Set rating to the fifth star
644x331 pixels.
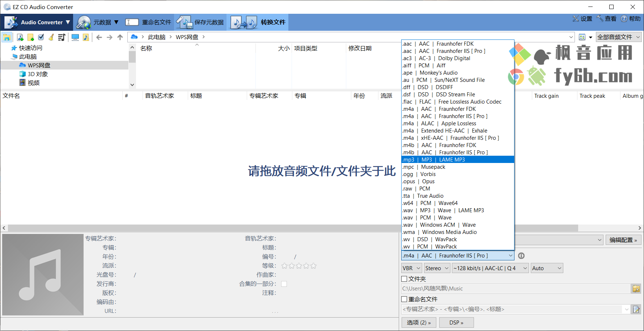point(313,266)
